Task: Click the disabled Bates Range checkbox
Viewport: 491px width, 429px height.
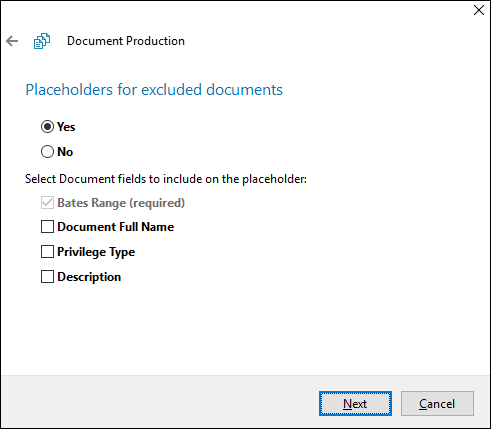Action: (47, 203)
